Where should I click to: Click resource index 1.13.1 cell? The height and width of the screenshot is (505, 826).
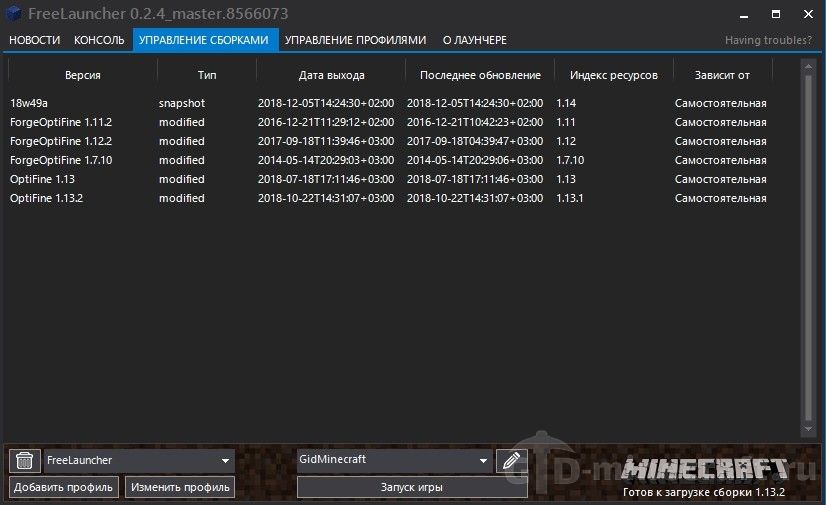pyautogui.click(x=569, y=198)
